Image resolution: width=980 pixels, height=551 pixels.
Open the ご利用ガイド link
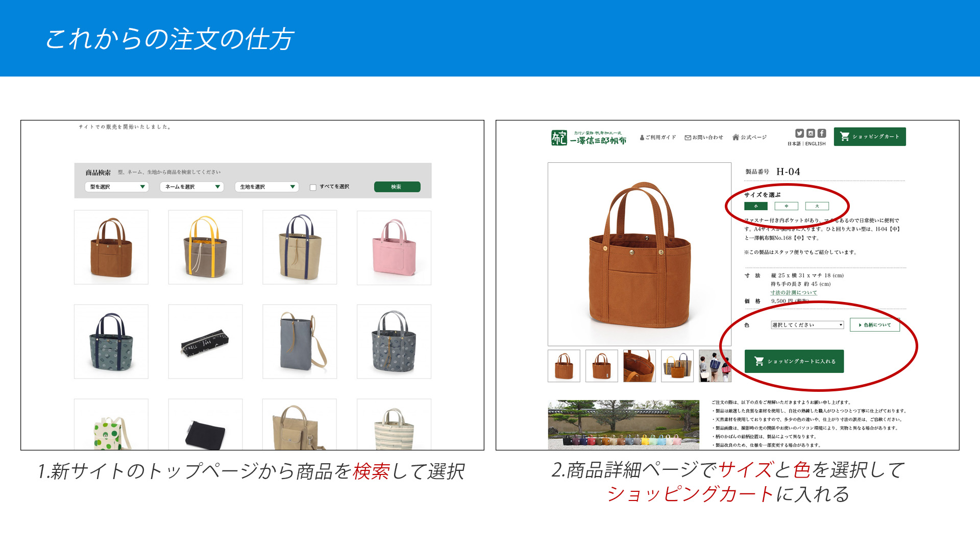click(x=658, y=137)
